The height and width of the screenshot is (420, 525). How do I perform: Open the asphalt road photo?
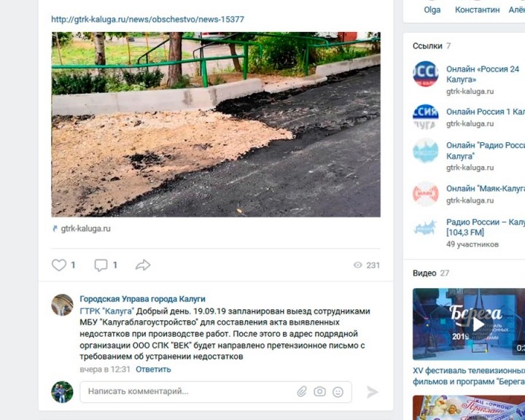[x=216, y=125]
